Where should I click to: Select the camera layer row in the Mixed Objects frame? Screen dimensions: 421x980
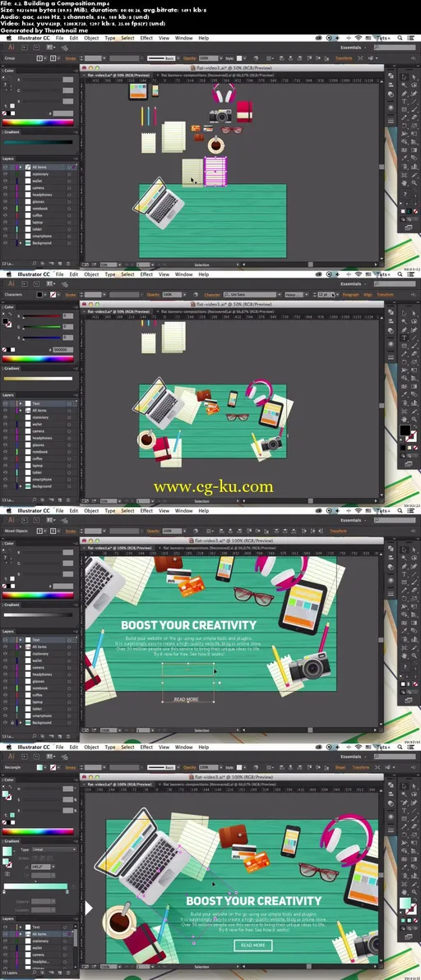point(40,668)
